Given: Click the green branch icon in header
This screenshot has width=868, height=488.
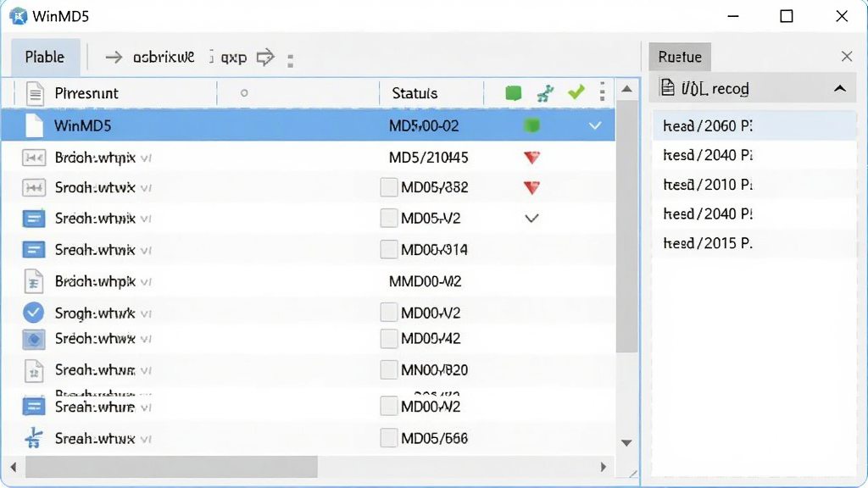Looking at the screenshot, I should click(545, 93).
